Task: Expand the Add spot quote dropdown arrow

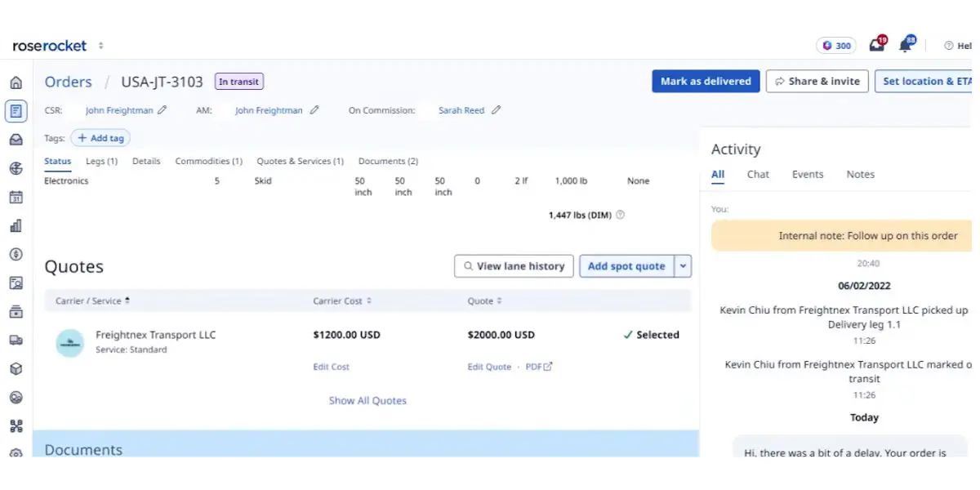Action: [684, 266]
